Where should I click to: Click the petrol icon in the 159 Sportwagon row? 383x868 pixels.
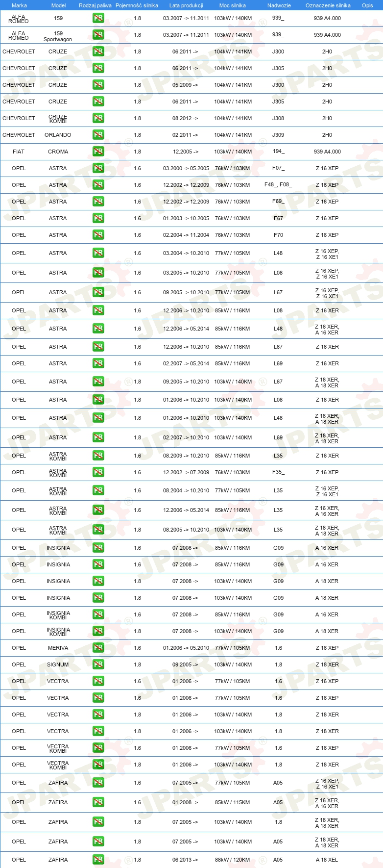98,35
